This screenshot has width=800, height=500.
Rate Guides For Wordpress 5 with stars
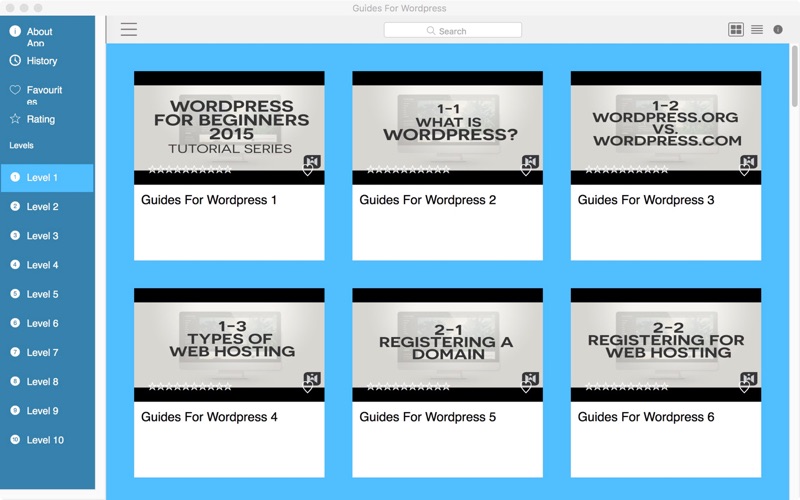point(408,387)
